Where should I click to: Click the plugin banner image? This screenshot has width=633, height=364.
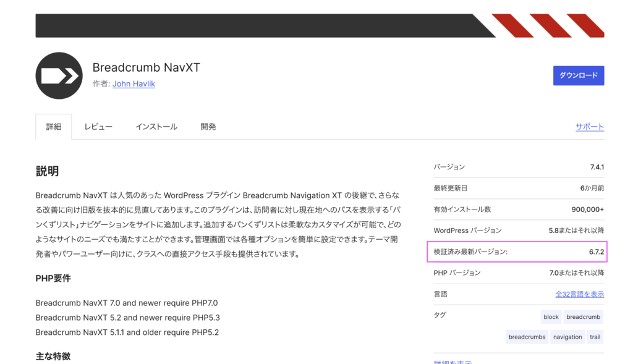point(320,26)
